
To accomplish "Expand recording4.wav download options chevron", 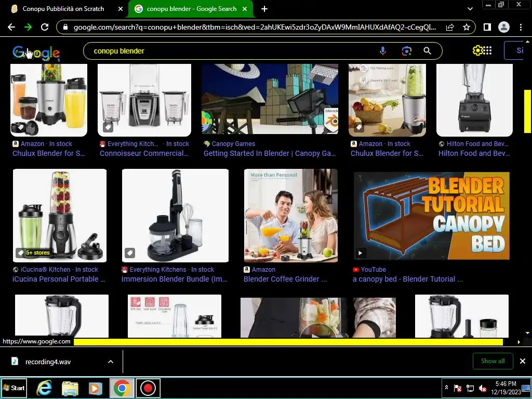I will tap(111, 362).
